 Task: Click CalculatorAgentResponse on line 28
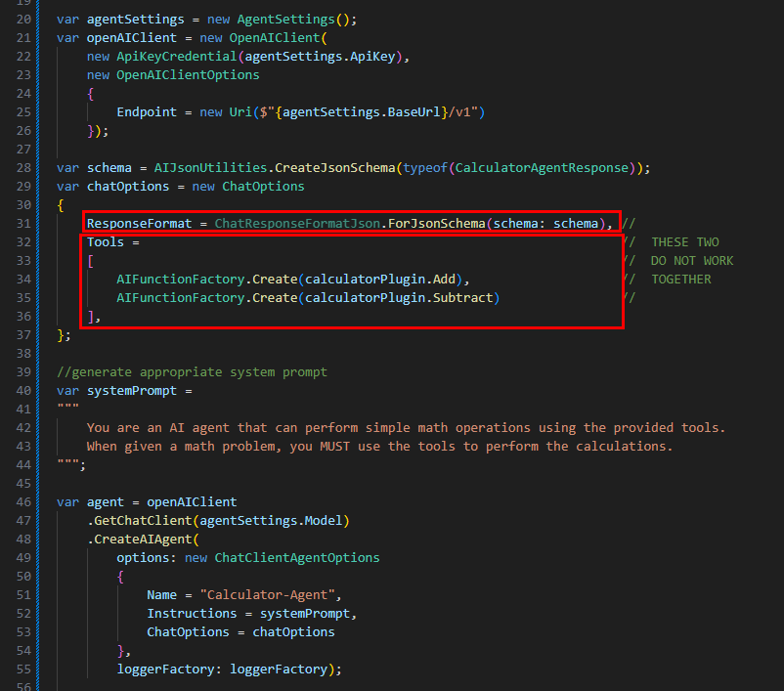pos(542,168)
